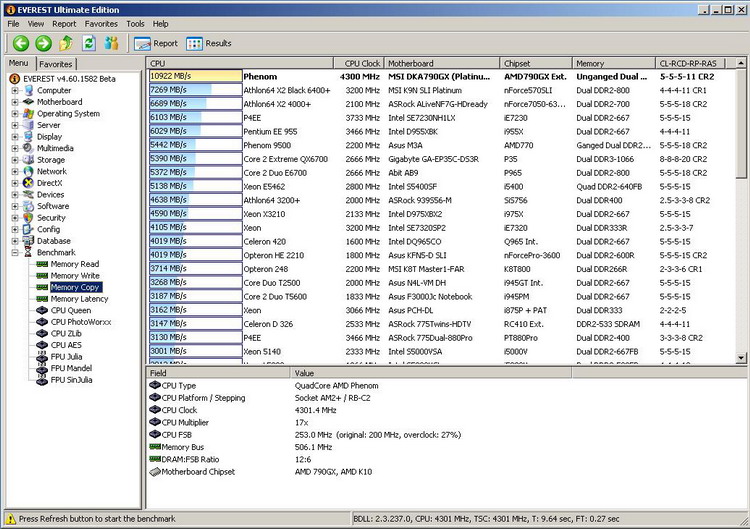This screenshot has height=529, width=750.
Task: Click the Benchmark hourglass icon
Action: [28, 253]
